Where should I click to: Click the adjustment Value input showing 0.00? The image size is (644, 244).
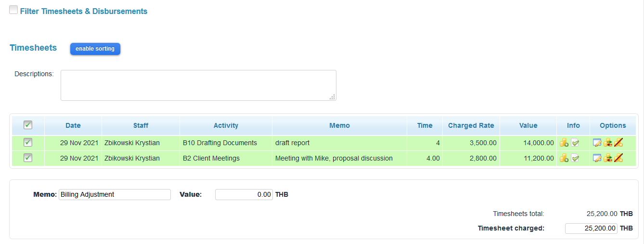(244, 194)
